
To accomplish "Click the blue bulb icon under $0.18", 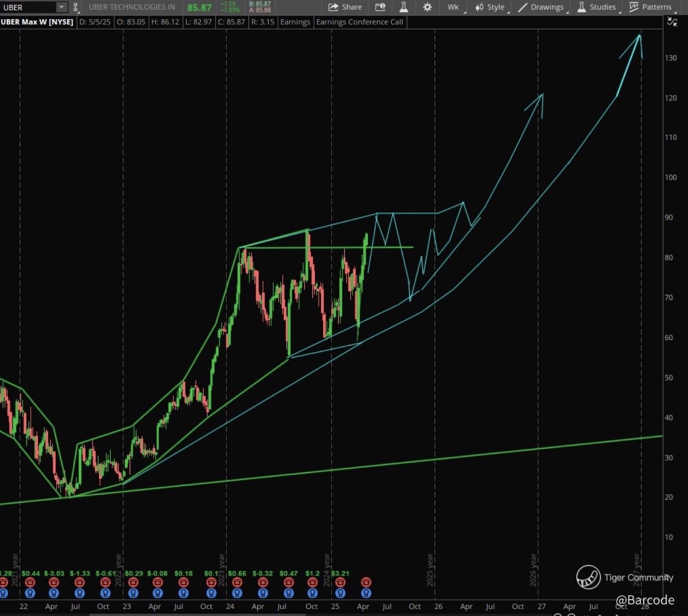I will click(x=183, y=593).
